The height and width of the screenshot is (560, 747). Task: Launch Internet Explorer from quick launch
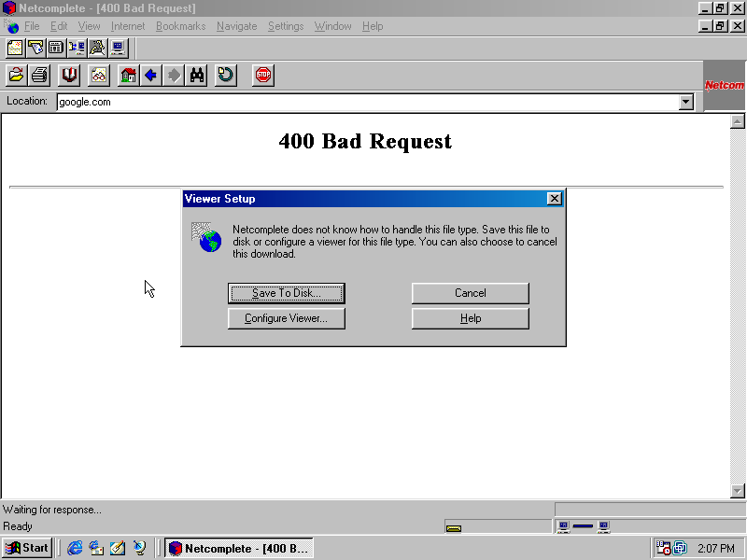pos(75,548)
